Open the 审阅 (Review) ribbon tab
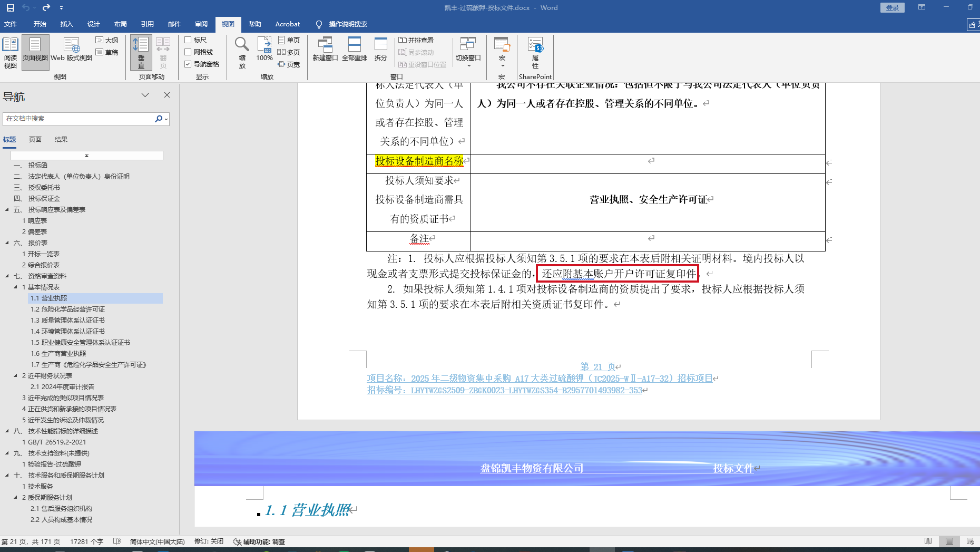980x552 pixels. 201,24
